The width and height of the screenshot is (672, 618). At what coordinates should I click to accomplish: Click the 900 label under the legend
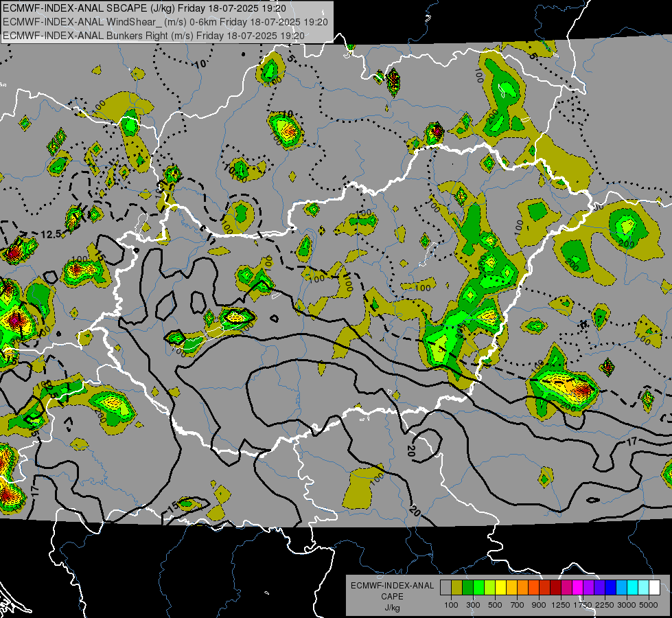(539, 605)
